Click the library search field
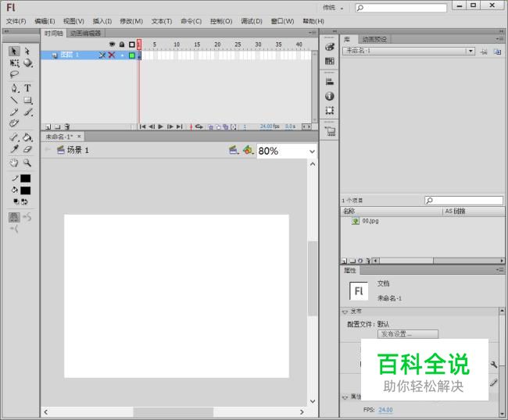The height and width of the screenshot is (420, 508). [464, 201]
